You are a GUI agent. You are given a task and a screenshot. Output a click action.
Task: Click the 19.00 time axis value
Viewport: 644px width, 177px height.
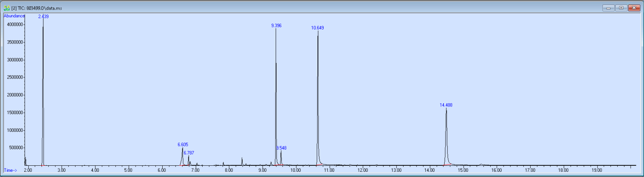596,170
